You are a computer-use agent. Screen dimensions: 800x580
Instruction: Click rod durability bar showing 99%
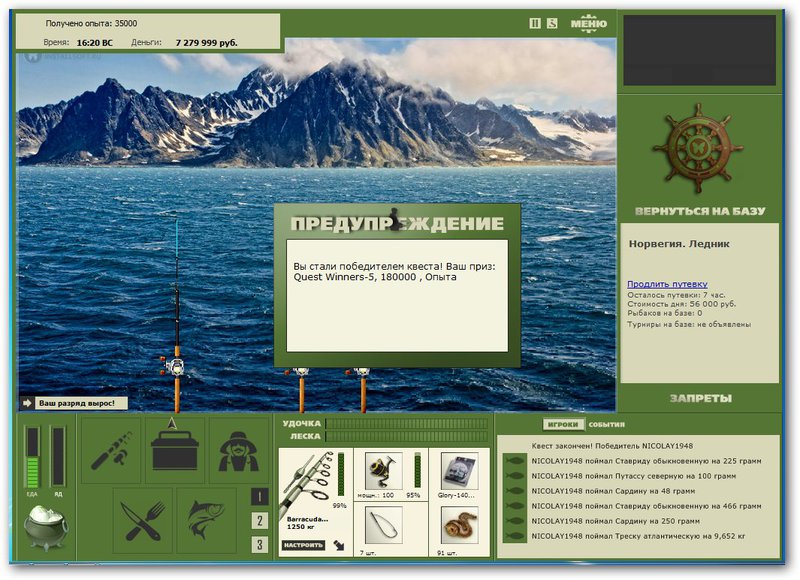click(x=341, y=474)
